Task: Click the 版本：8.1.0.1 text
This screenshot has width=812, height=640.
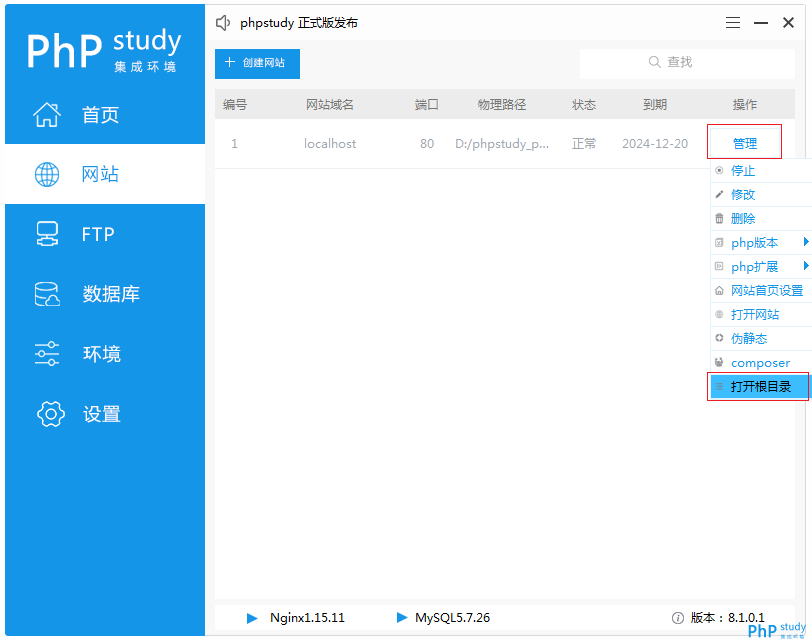Action: pos(728,618)
